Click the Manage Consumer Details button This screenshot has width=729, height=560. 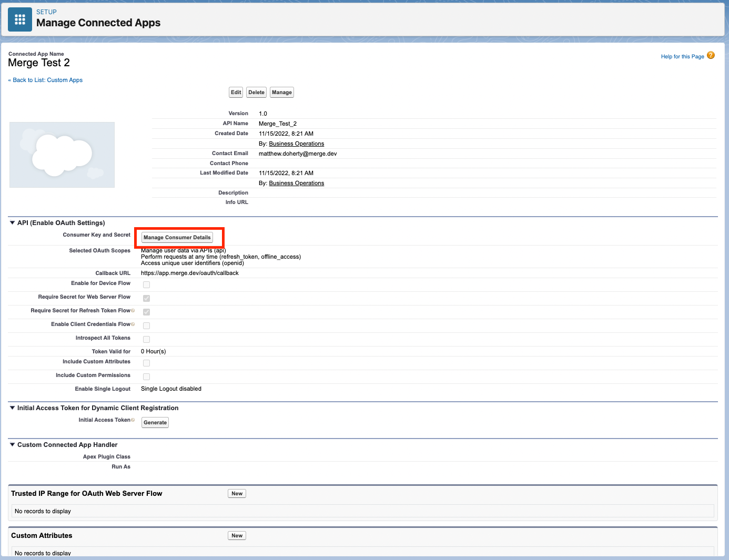177,238
